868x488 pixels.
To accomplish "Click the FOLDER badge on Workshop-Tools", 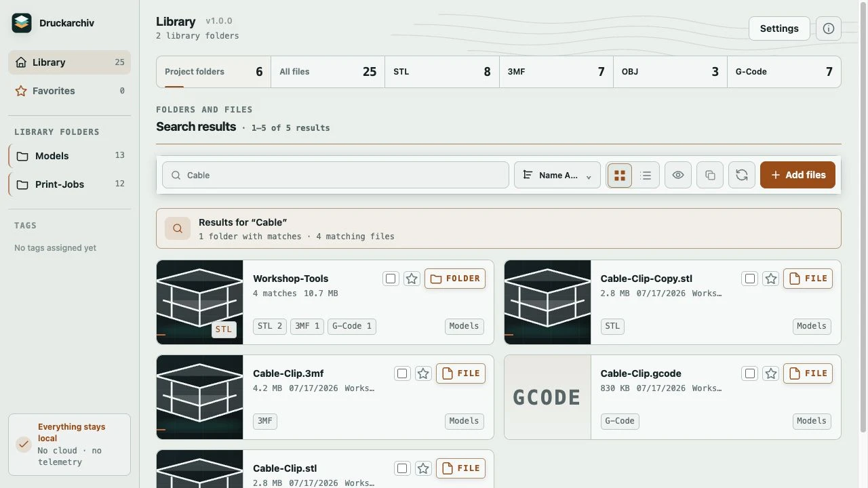I will click(x=455, y=279).
